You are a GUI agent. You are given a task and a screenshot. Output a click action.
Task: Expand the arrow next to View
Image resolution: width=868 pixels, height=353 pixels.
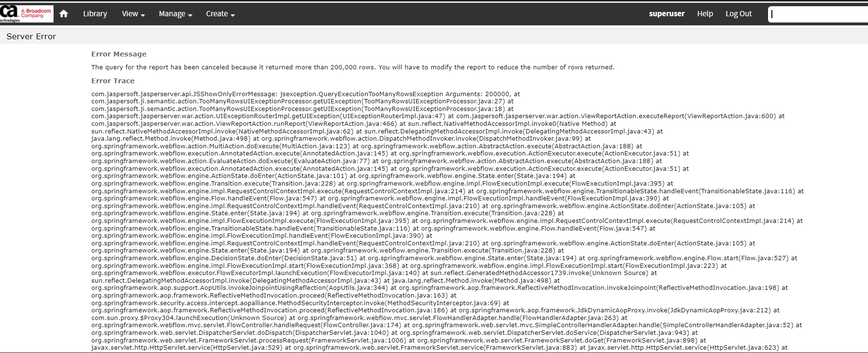[x=143, y=15]
